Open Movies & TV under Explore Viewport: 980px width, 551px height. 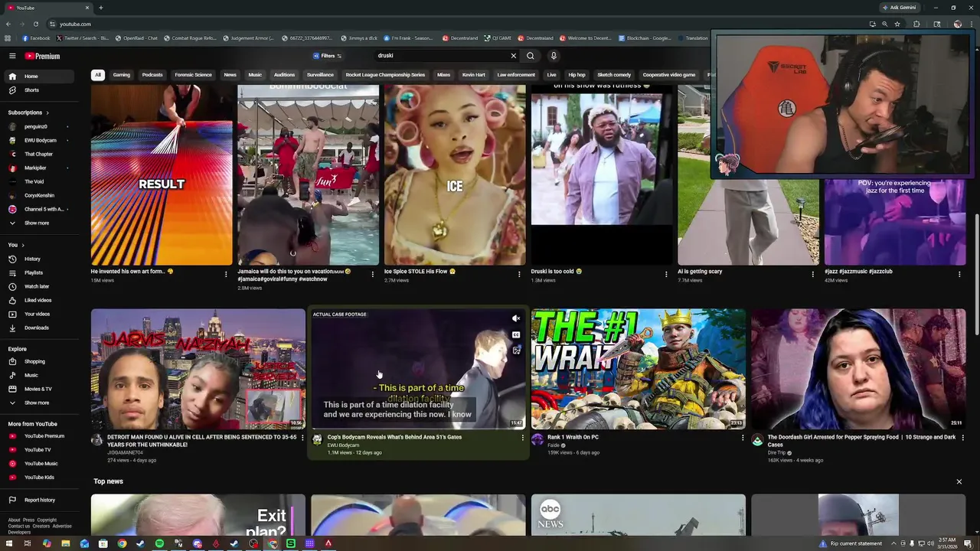pyautogui.click(x=38, y=389)
